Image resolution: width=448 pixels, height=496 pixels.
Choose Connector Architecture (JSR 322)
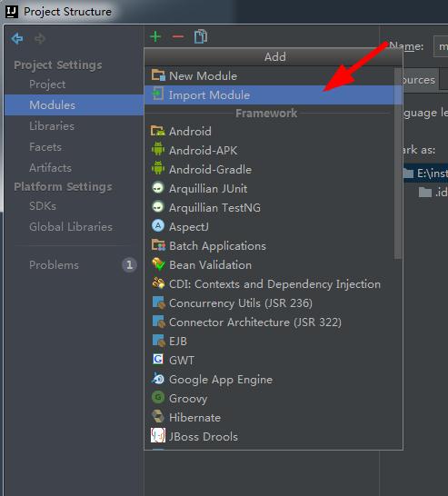tap(274, 322)
